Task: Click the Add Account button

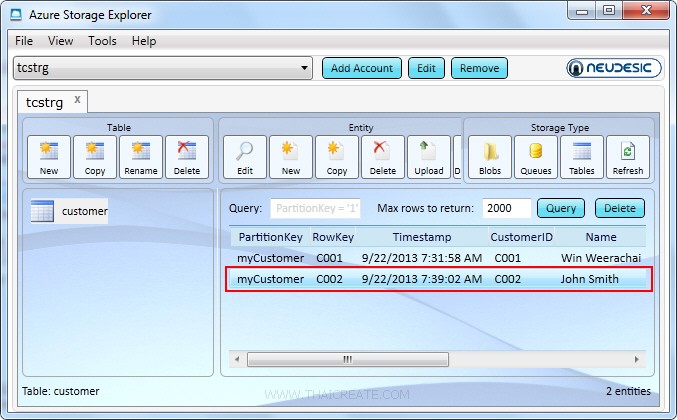Action: 361,68
